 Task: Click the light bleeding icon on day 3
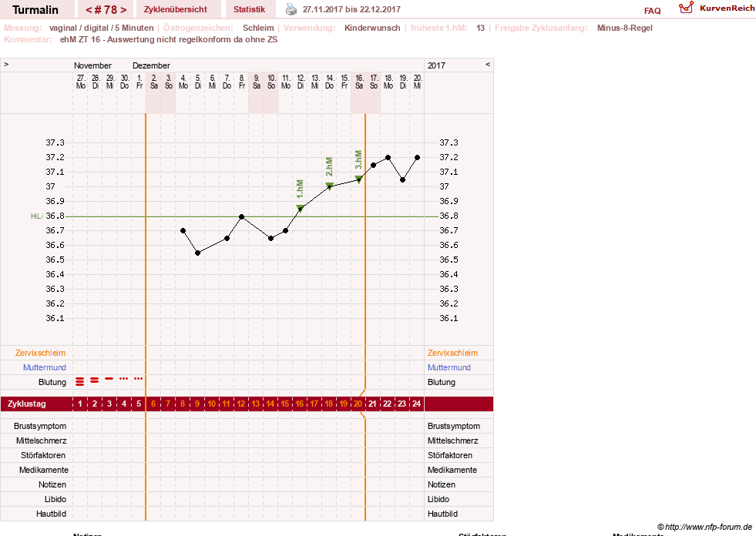109,378
